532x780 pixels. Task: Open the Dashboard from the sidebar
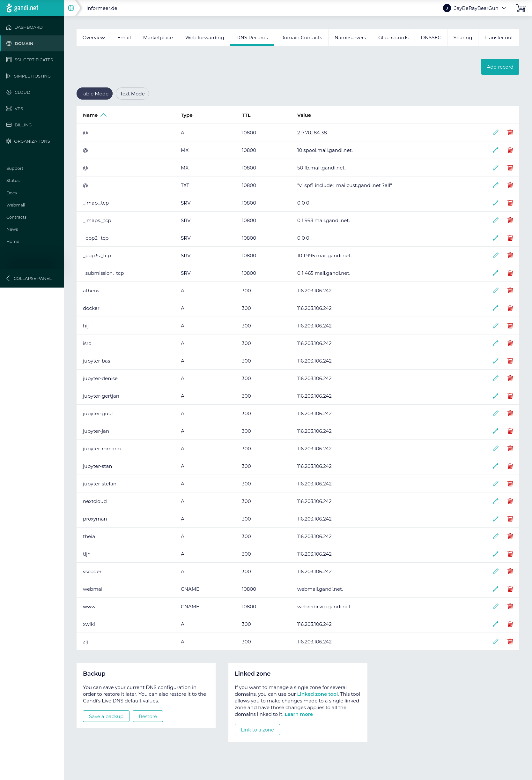[x=28, y=27]
